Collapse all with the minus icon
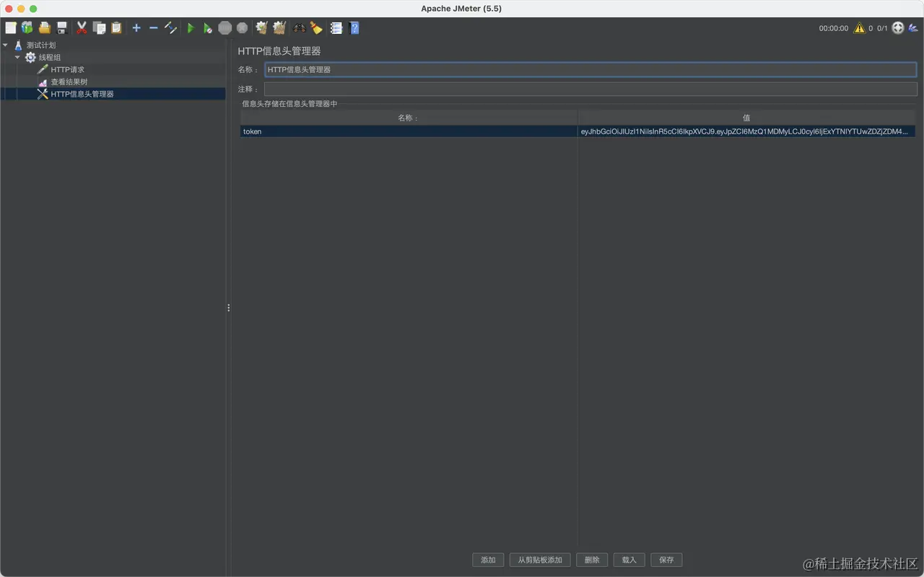This screenshot has width=924, height=577. 153,28
